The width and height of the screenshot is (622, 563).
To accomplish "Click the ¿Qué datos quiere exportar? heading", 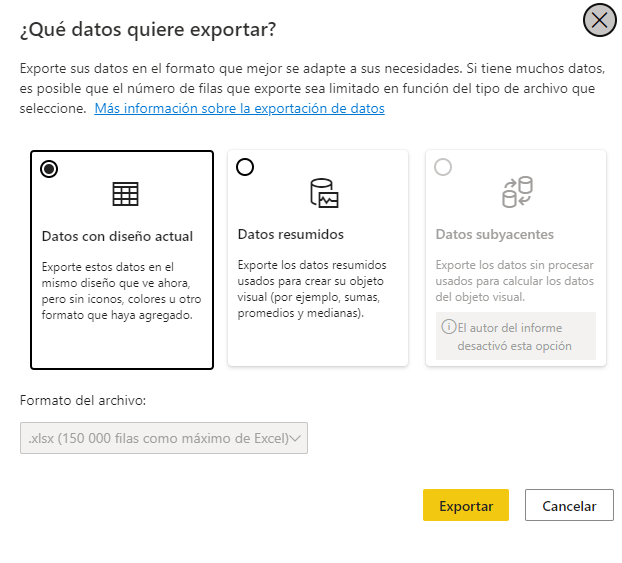I will (148, 29).
